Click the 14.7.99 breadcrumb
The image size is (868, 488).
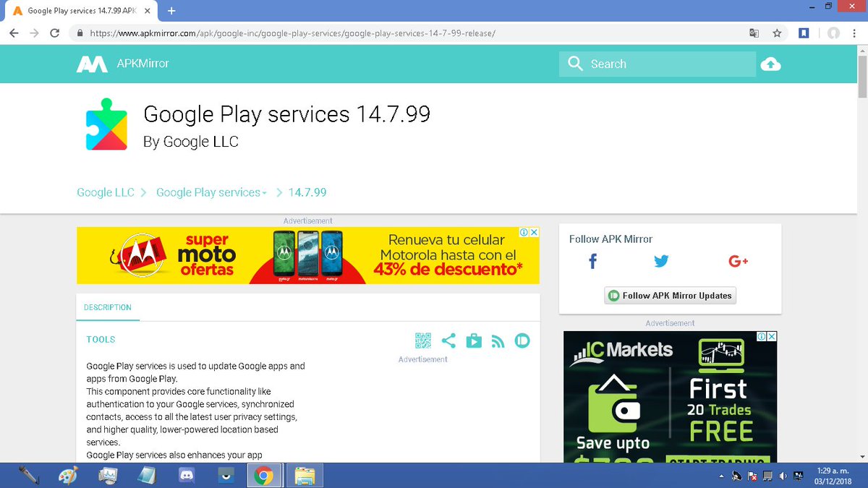click(307, 192)
